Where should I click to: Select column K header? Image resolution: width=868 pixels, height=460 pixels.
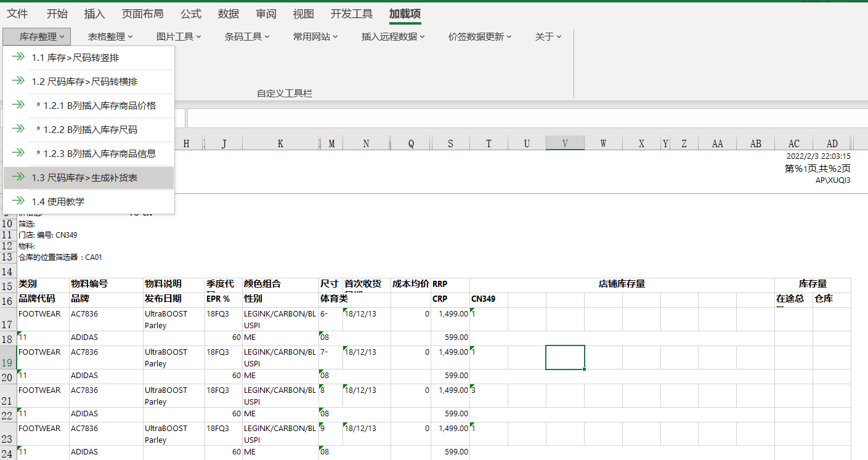tap(281, 143)
